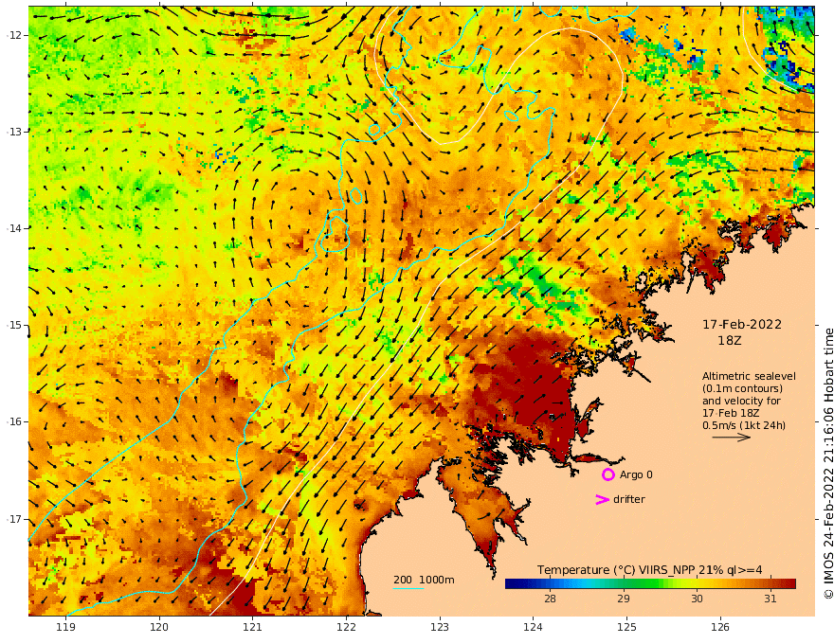
Task: Click the latitude axis label -15
Action: 15,325
